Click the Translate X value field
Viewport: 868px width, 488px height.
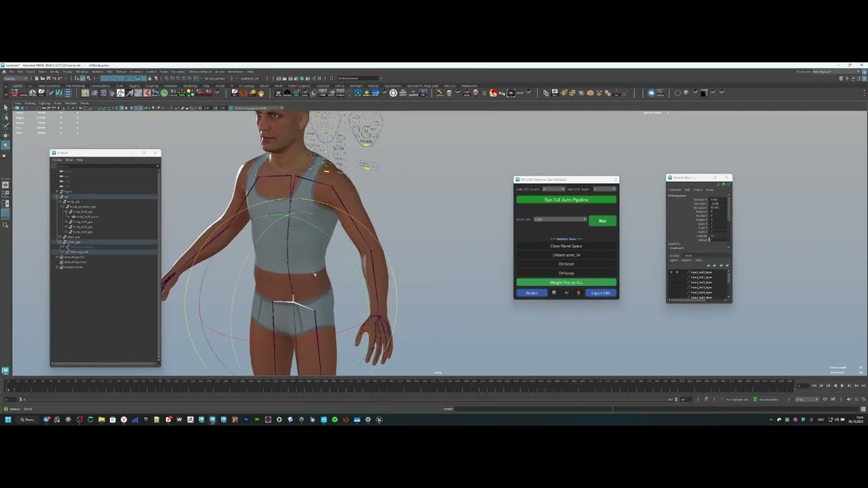click(x=718, y=200)
